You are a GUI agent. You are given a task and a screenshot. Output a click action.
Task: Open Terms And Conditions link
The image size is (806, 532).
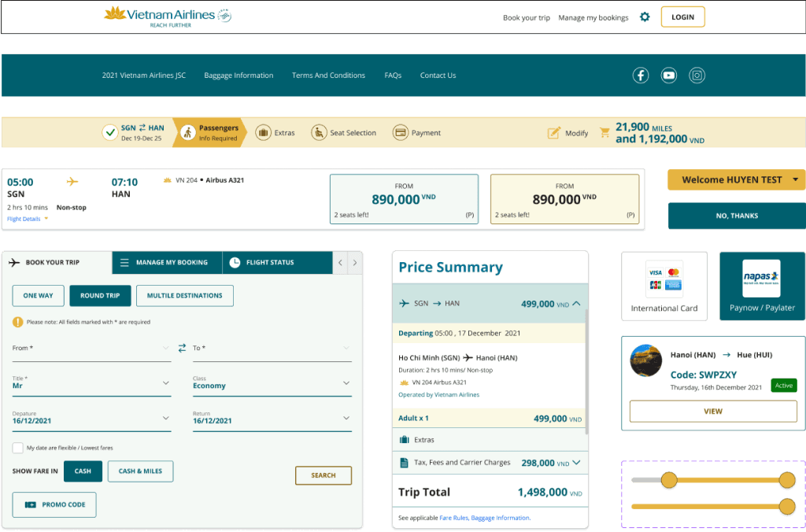328,75
